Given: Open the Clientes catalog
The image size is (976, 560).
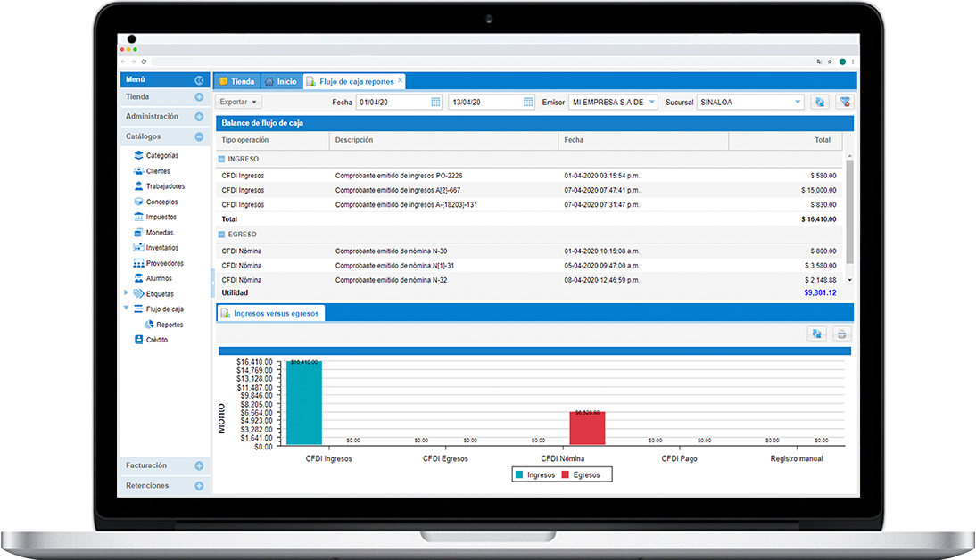Looking at the screenshot, I should (x=157, y=171).
